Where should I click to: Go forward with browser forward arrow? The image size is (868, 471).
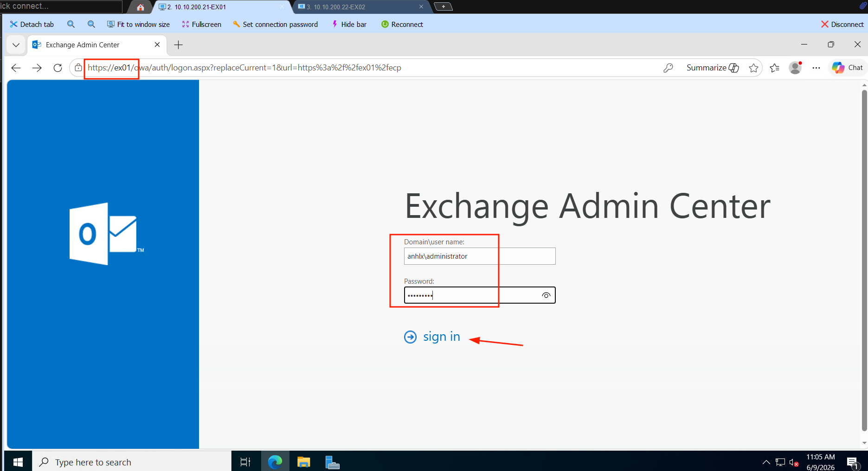(37, 68)
